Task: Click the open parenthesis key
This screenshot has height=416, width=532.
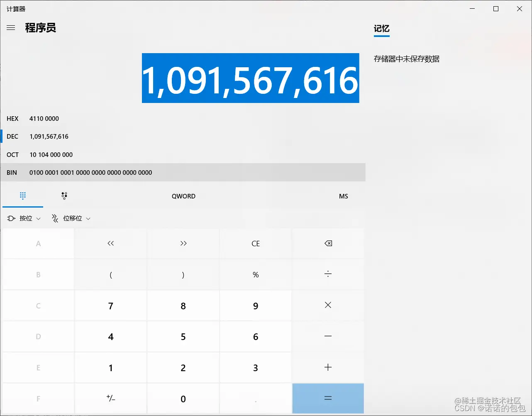Action: 111,274
